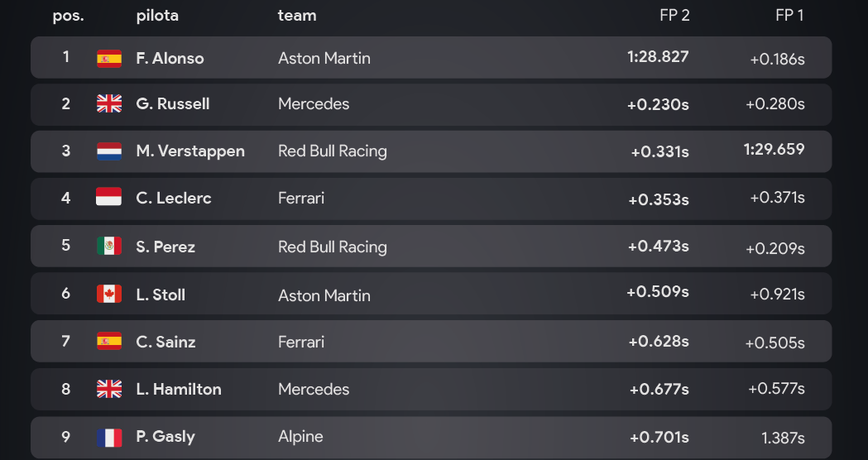The height and width of the screenshot is (460, 868).
Task: Click the Spanish flag next to F. Alonso
Action: (109, 58)
